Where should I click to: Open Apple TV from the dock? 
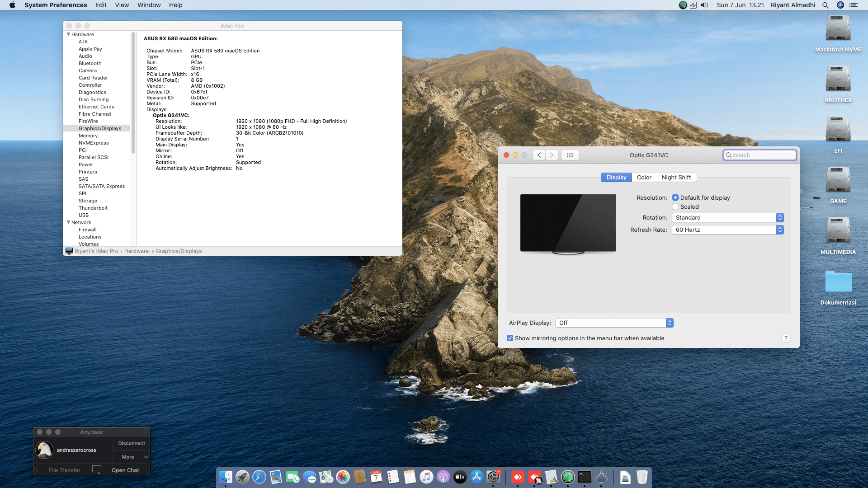coord(460,477)
